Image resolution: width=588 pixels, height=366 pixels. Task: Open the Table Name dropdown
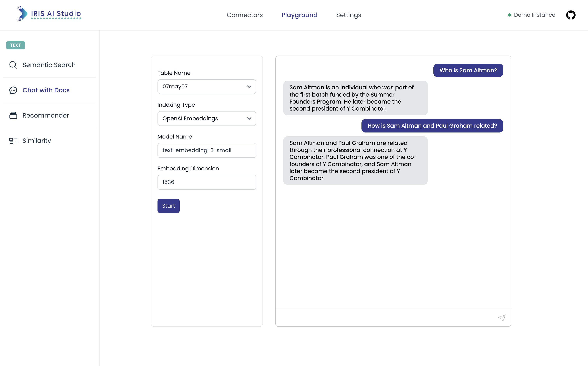pyautogui.click(x=206, y=87)
